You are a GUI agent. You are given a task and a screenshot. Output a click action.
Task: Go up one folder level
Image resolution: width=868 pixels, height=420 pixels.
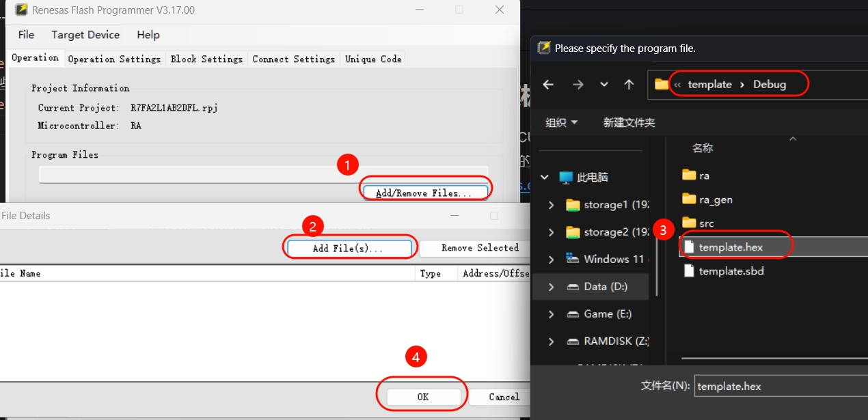(629, 84)
